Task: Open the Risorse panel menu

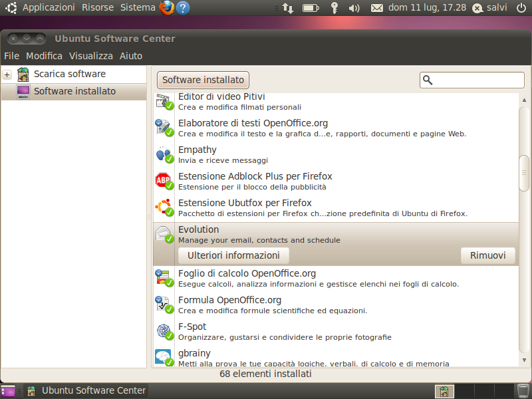Action: point(98,7)
